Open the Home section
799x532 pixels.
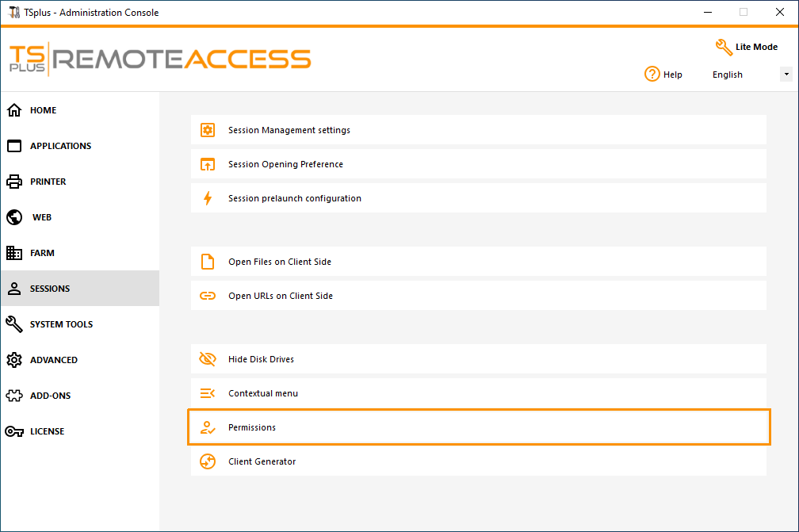[43, 110]
